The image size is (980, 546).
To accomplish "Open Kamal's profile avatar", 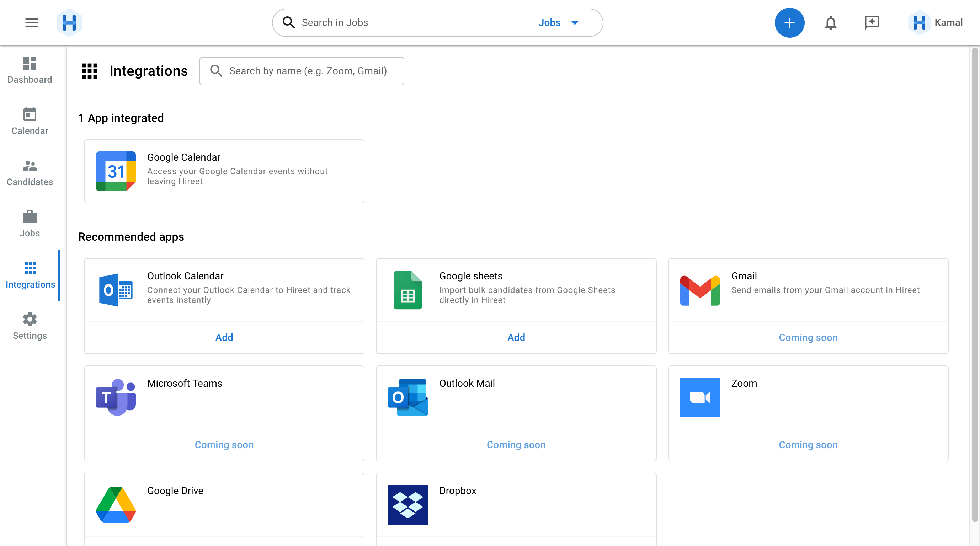I will [919, 23].
